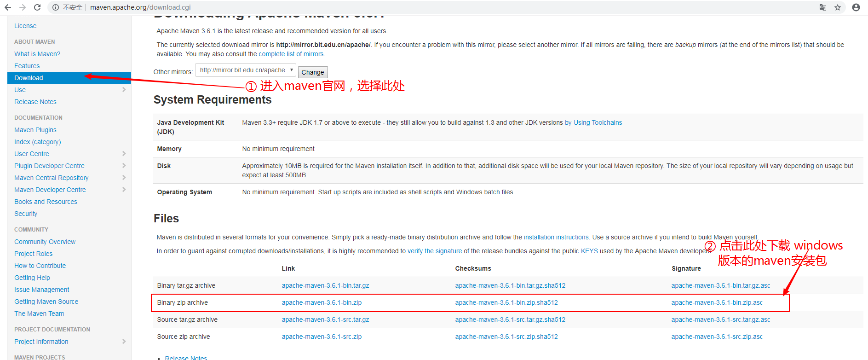
Task: Open the Maven Plugins sidebar link
Action: click(35, 130)
